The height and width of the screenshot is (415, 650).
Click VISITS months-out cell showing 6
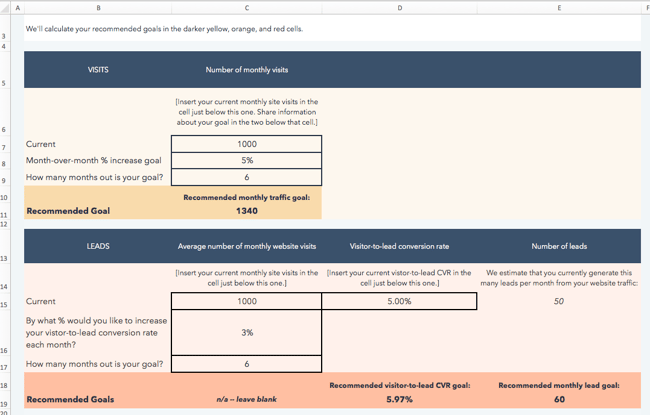[x=247, y=177]
